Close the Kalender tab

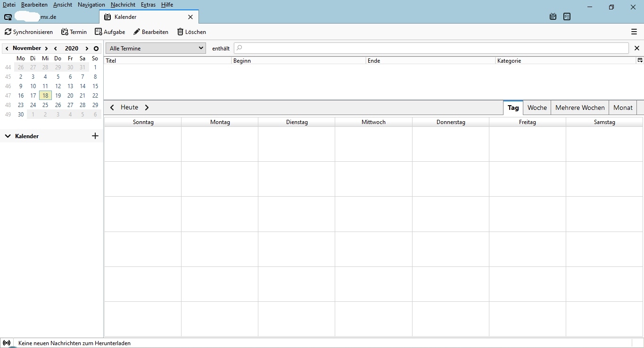190,17
